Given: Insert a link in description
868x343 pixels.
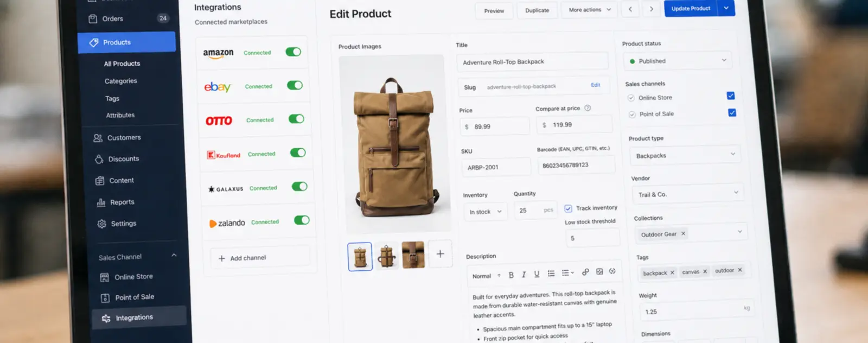Looking at the screenshot, I should [x=585, y=272].
